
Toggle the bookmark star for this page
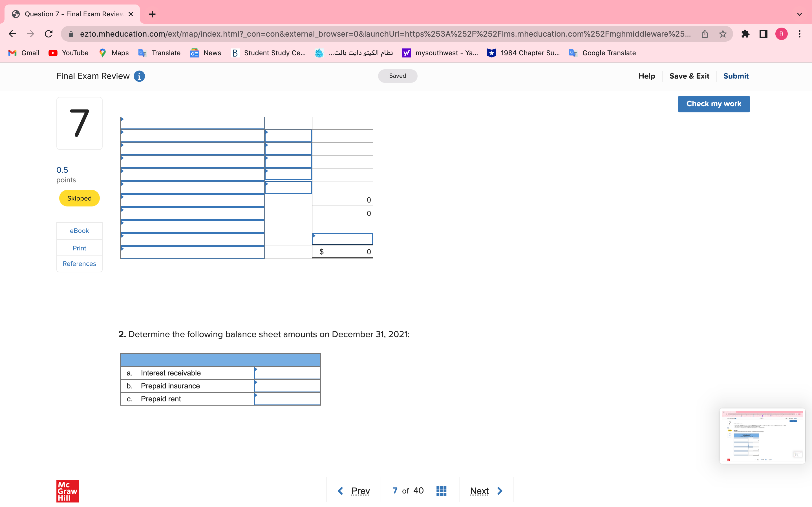(722, 34)
